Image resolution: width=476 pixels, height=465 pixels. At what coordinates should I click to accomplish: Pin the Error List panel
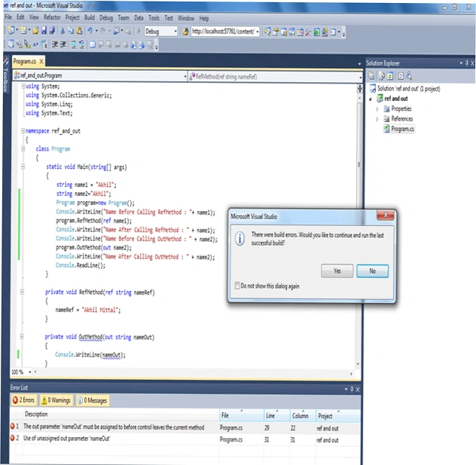point(352,389)
